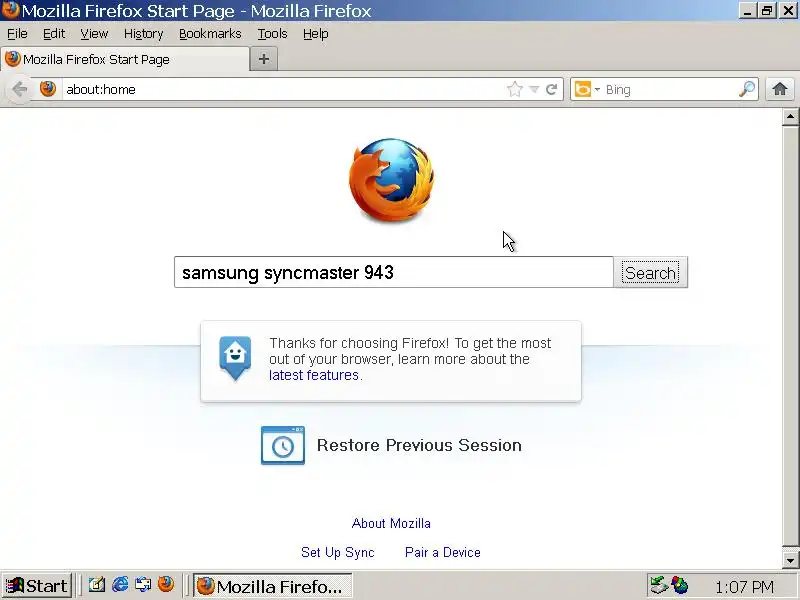800x600 pixels.
Task: Launch Firefox from the quick launch bar
Action: click(166, 585)
